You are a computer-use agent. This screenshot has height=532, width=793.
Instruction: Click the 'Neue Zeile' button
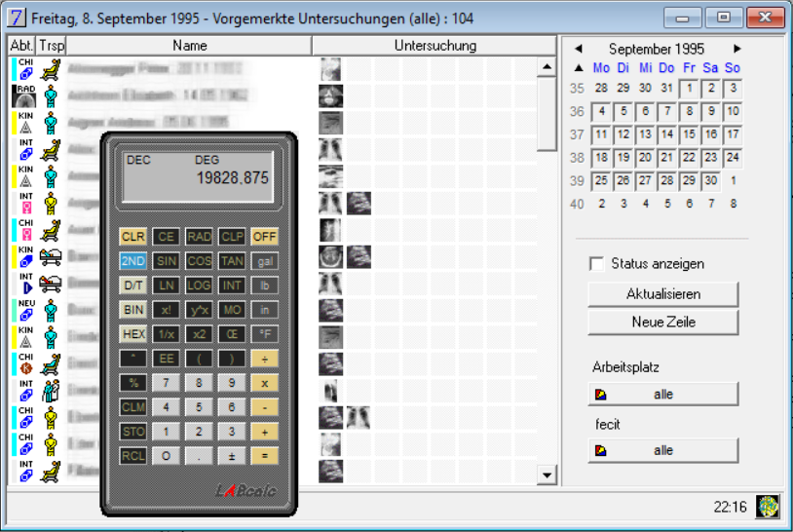(662, 322)
